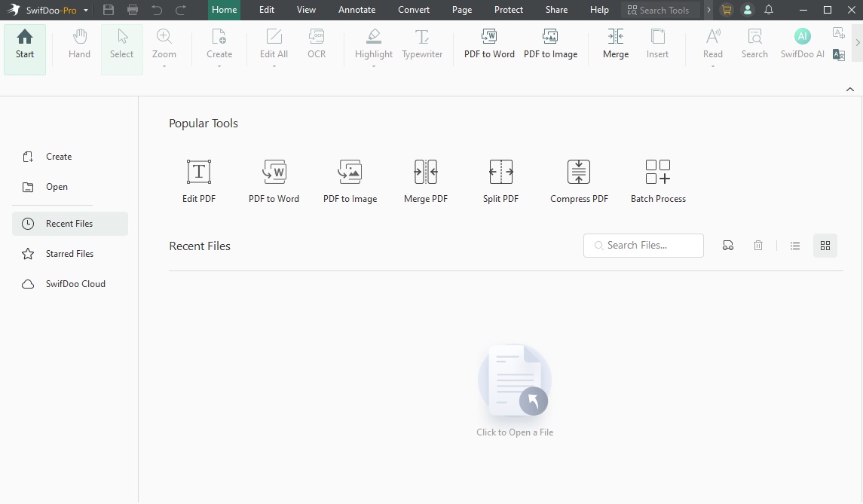Click the print icon in title bar
This screenshot has width=863, height=504.
[x=133, y=10]
